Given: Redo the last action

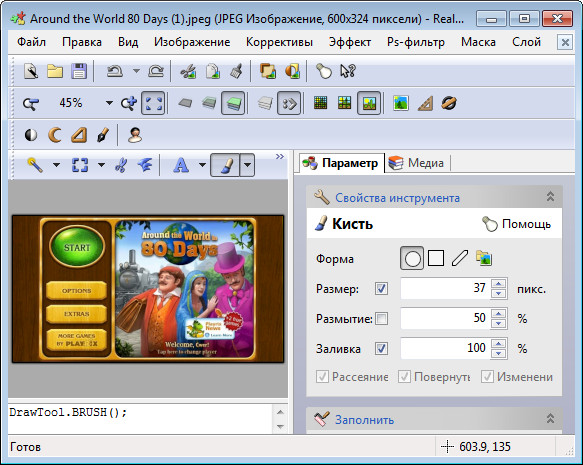Looking at the screenshot, I should click(x=155, y=71).
